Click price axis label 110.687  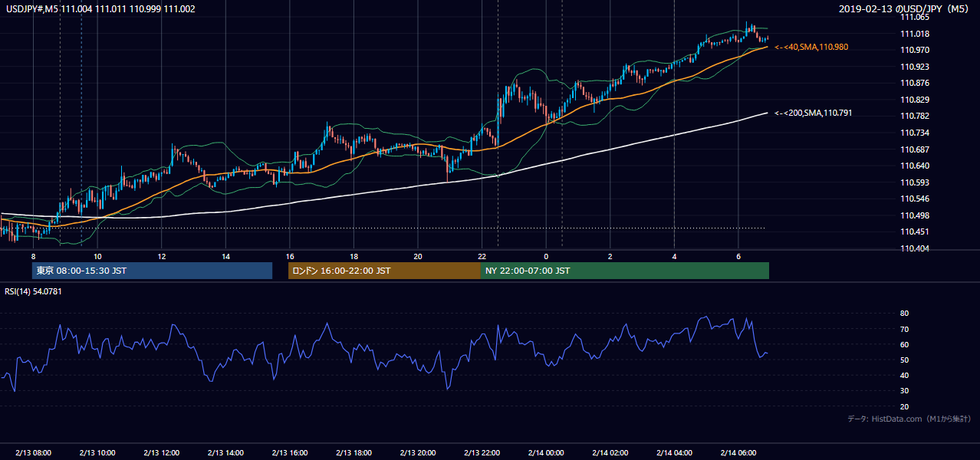pos(914,149)
